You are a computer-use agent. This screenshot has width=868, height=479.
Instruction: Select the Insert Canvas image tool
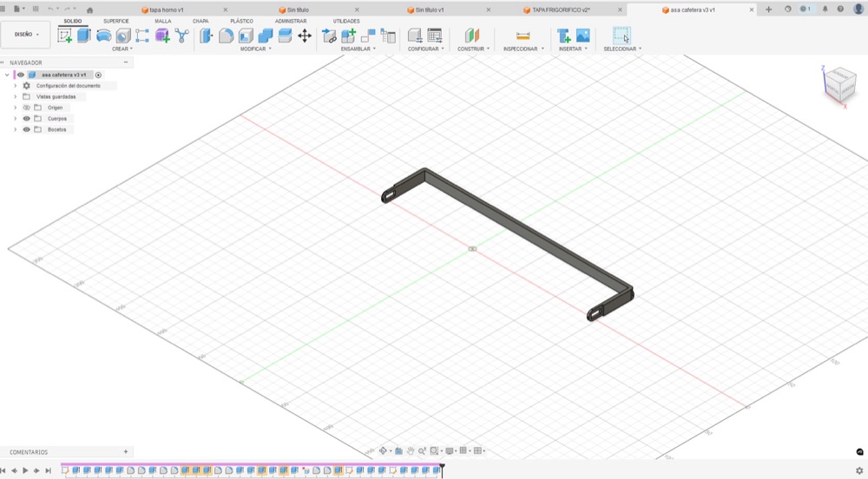(x=583, y=36)
